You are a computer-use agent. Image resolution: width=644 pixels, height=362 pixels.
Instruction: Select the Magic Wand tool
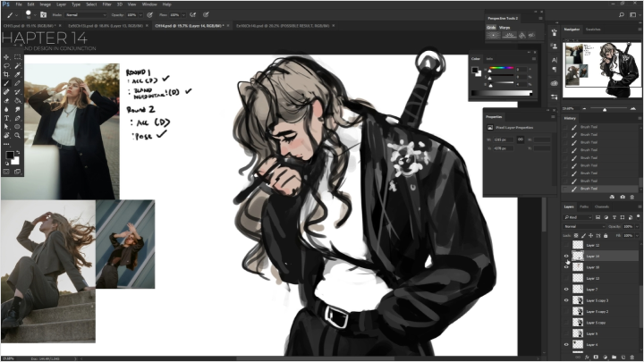[17, 65]
